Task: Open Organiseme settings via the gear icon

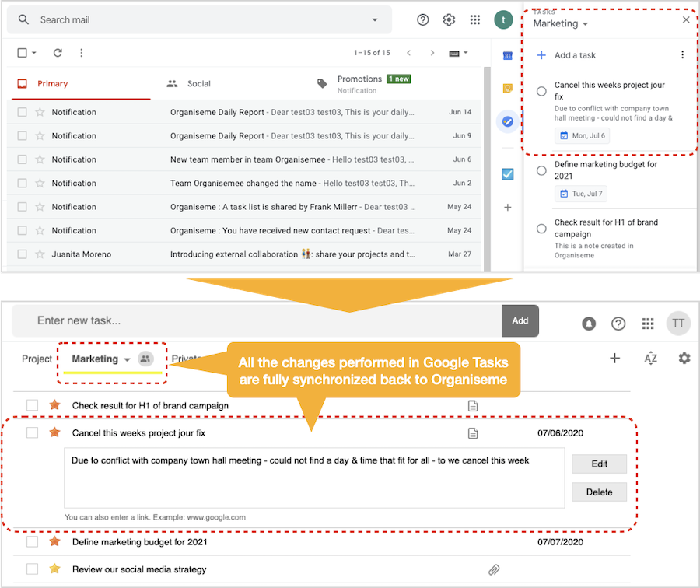Action: click(x=684, y=359)
